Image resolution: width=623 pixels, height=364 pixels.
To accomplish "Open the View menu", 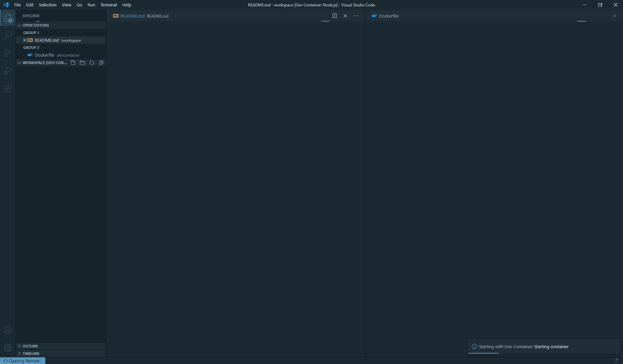I will [x=66, y=5].
